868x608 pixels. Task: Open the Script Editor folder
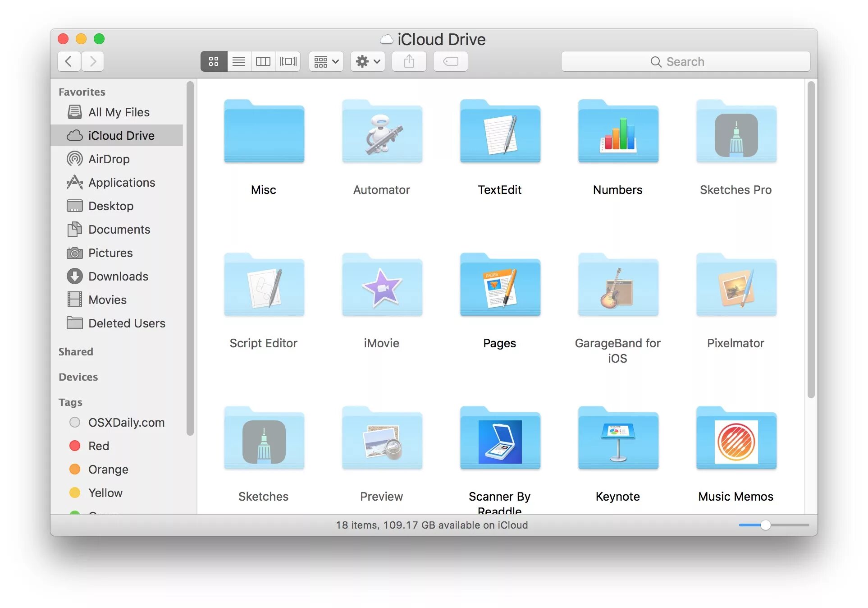coord(264,285)
